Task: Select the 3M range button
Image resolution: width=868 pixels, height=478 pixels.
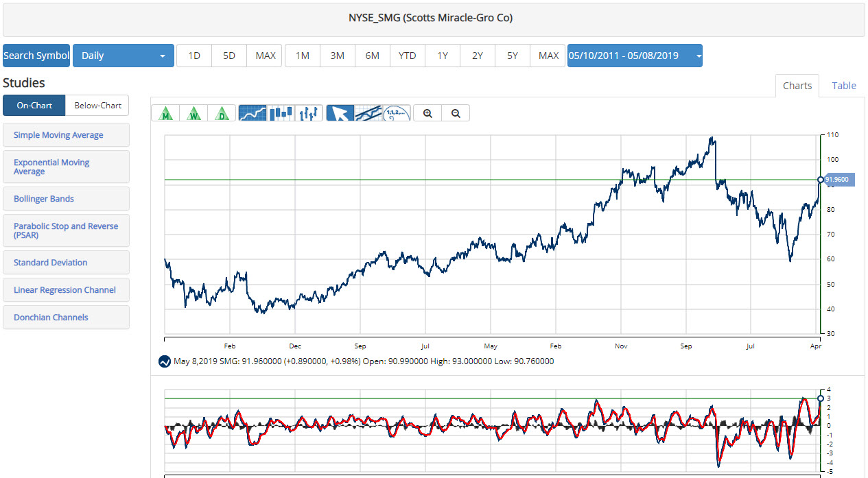Action: pos(338,56)
